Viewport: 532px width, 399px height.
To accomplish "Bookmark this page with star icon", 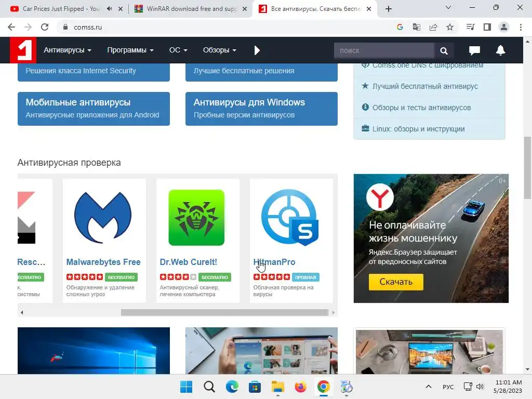I will 450,27.
